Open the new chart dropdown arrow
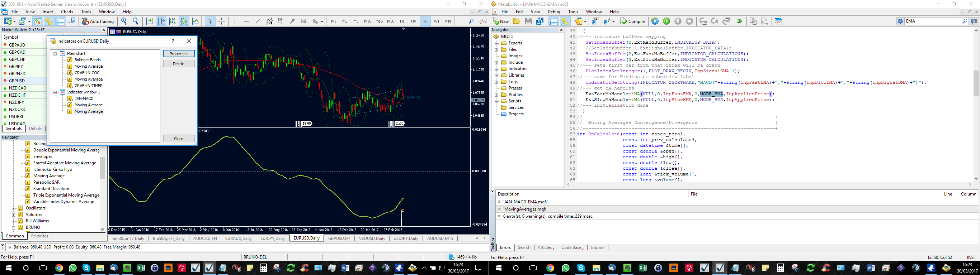This screenshot has width=980, height=275. tap(14, 21)
